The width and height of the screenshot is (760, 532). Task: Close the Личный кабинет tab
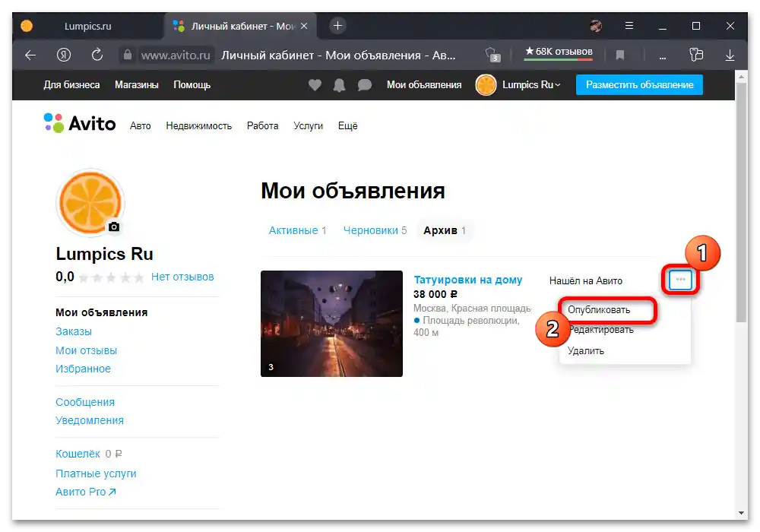tap(304, 26)
